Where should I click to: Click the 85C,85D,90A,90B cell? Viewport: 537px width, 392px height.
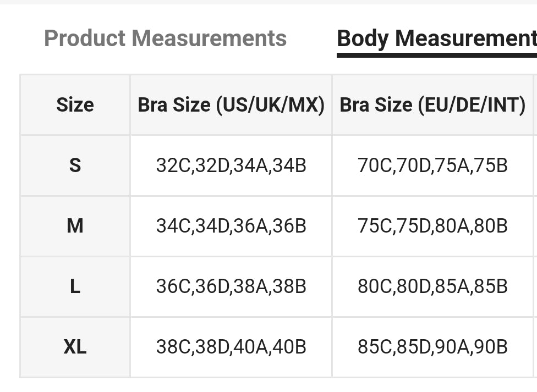pyautogui.click(x=432, y=347)
